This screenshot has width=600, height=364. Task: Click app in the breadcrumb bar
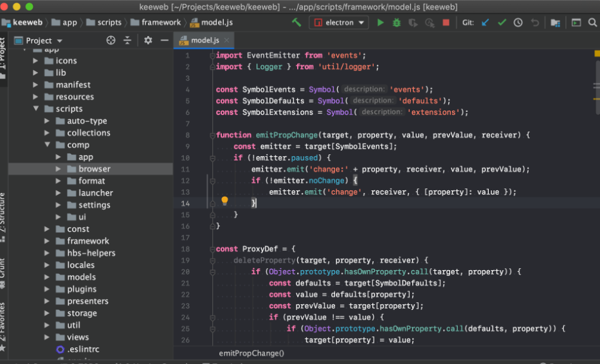click(64, 23)
